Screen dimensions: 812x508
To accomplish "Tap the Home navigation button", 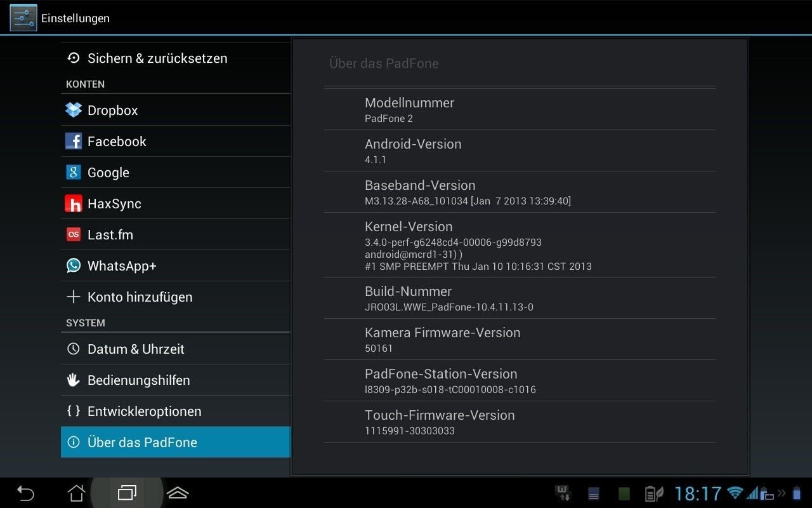I will [76, 493].
